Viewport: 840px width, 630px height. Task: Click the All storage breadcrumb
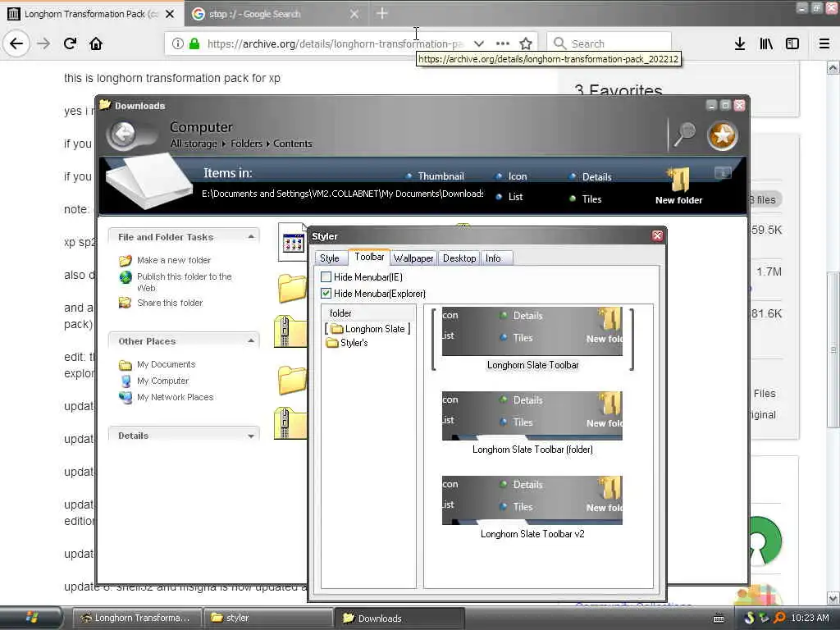(194, 144)
